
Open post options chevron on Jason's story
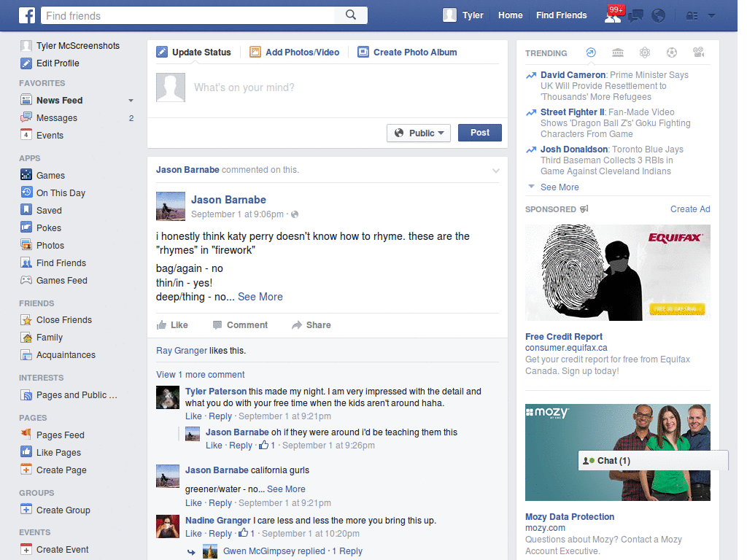pyautogui.click(x=496, y=171)
